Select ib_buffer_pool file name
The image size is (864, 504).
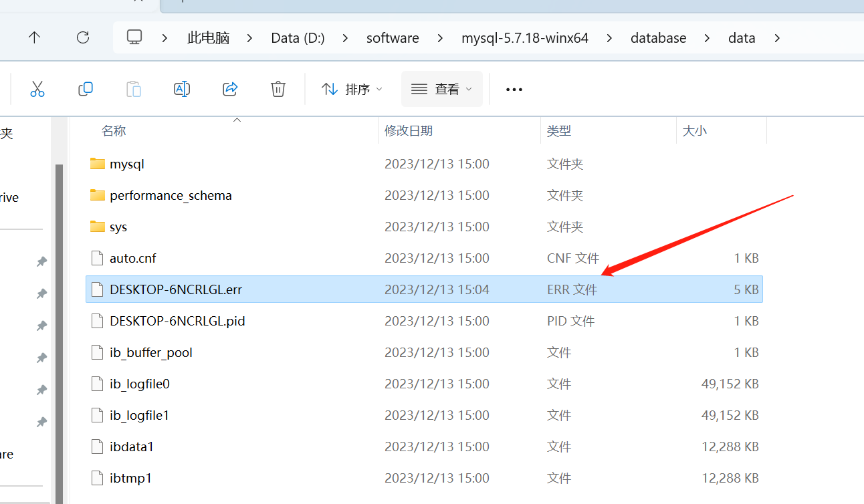coord(151,352)
